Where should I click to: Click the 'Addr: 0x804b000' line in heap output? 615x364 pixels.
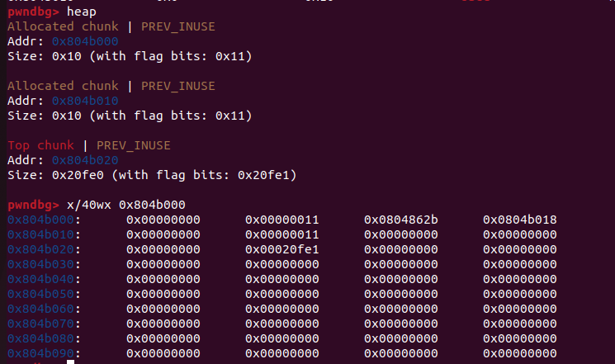63,41
